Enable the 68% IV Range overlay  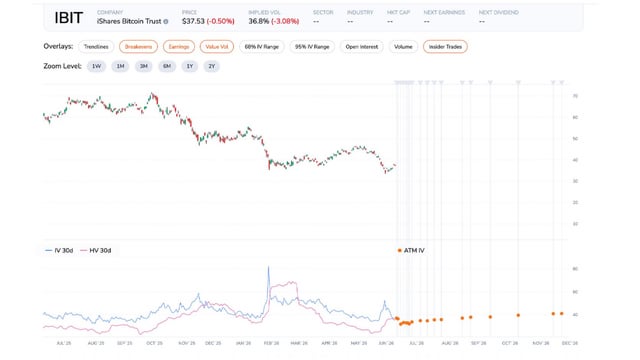coord(262,47)
